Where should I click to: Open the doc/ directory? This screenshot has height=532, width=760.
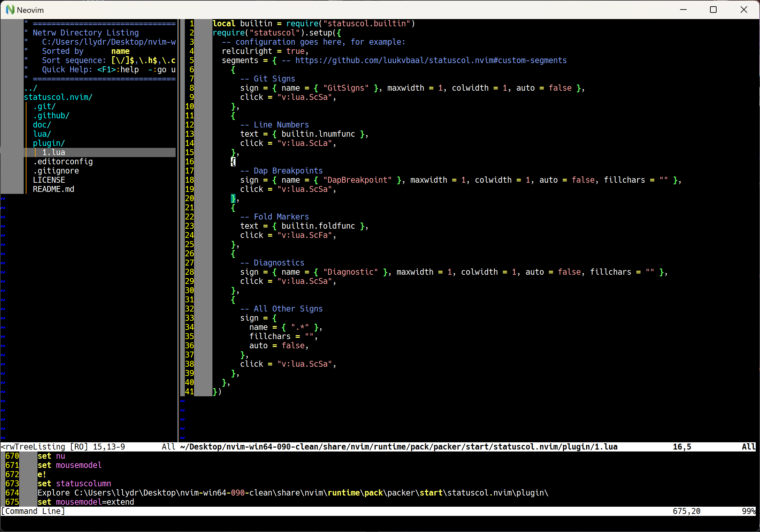tap(41, 125)
